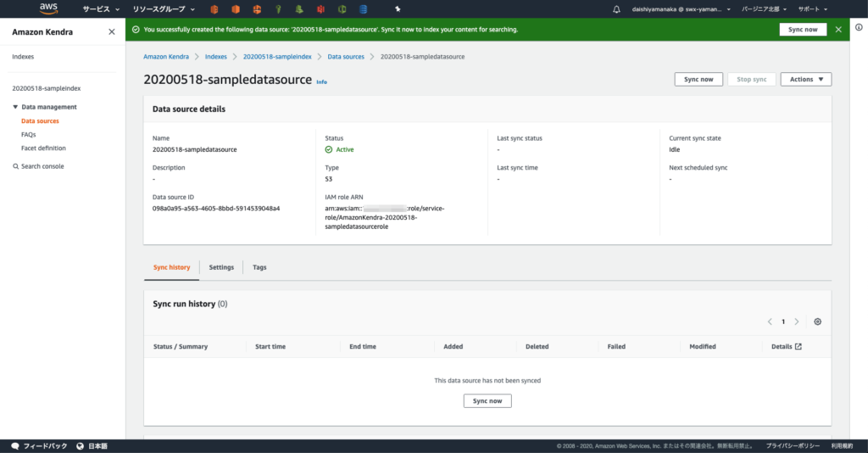Click the AWS logo home icon
868x453 pixels.
pos(48,8)
